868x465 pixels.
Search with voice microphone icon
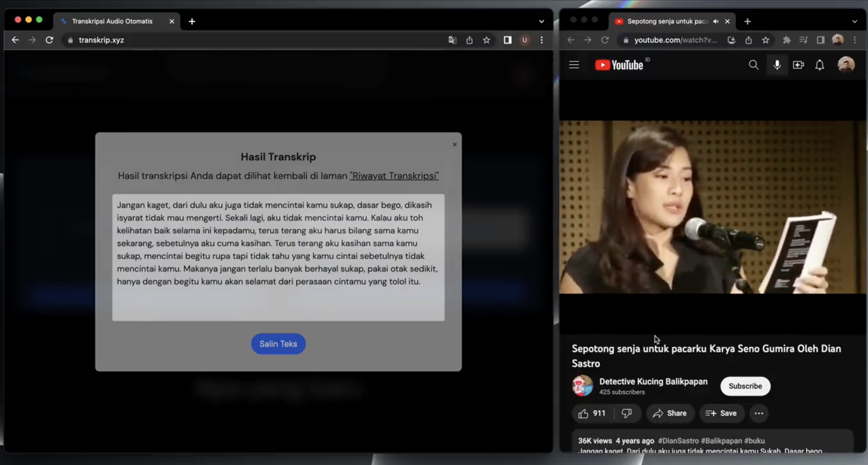click(777, 65)
